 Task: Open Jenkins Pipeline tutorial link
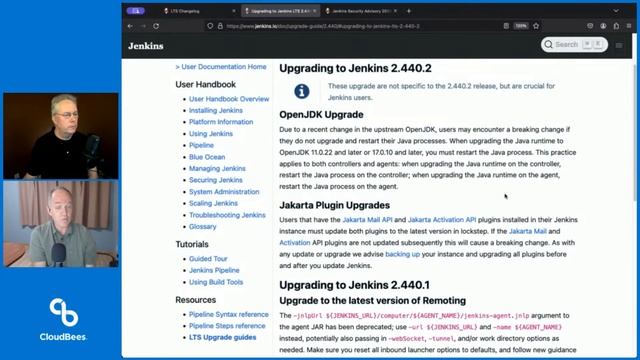[214, 270]
